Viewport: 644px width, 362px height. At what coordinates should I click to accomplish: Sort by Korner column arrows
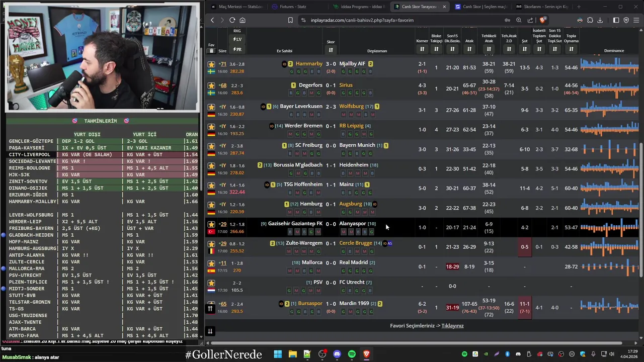coord(422,49)
